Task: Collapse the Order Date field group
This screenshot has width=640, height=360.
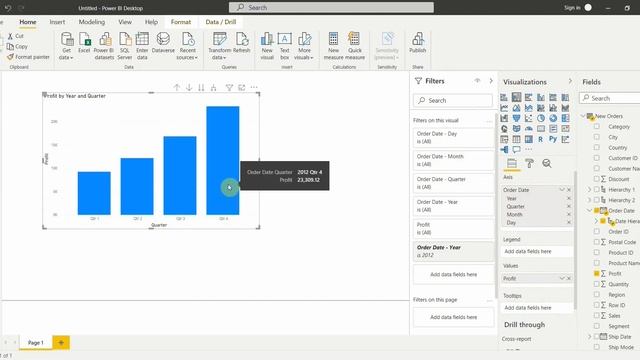Action: [589, 211]
